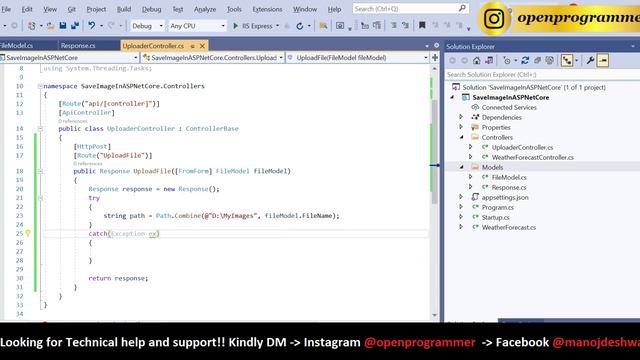Image resolution: width=640 pixels, height=360 pixels.
Task: Click the Switch Views icon in Solution Explorer
Action: click(x=489, y=61)
